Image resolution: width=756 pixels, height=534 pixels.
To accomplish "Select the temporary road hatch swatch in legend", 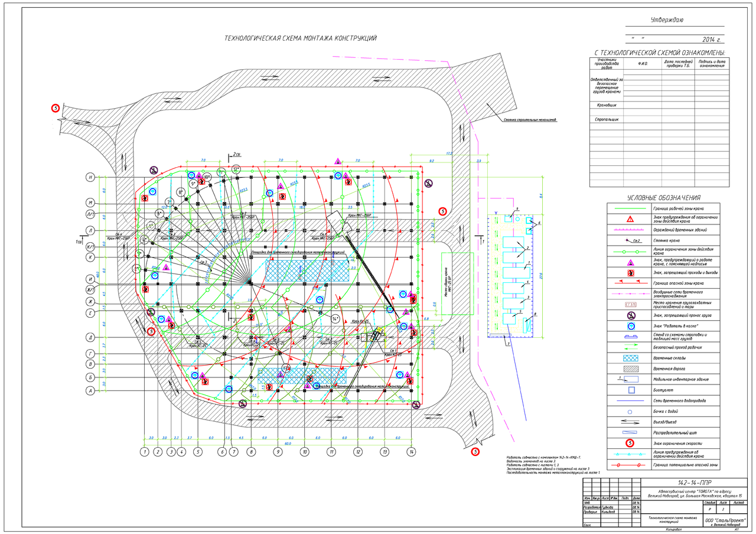I will [x=630, y=369].
